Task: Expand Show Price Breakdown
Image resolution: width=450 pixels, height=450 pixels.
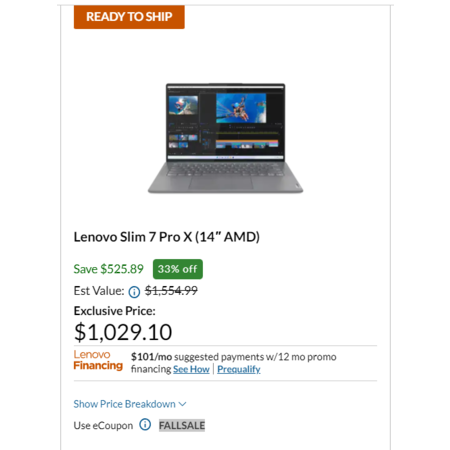Action: coord(130,404)
